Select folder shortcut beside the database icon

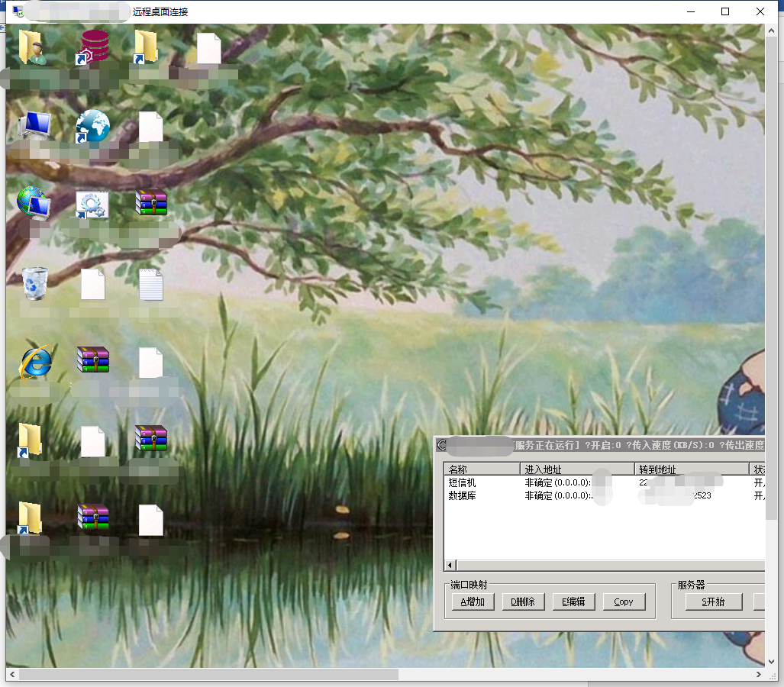coord(146,47)
